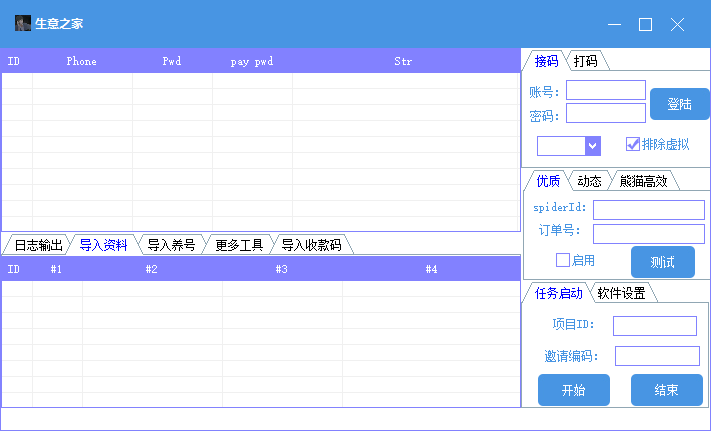
Task: Select the 优质 tab
Action: (x=548, y=181)
